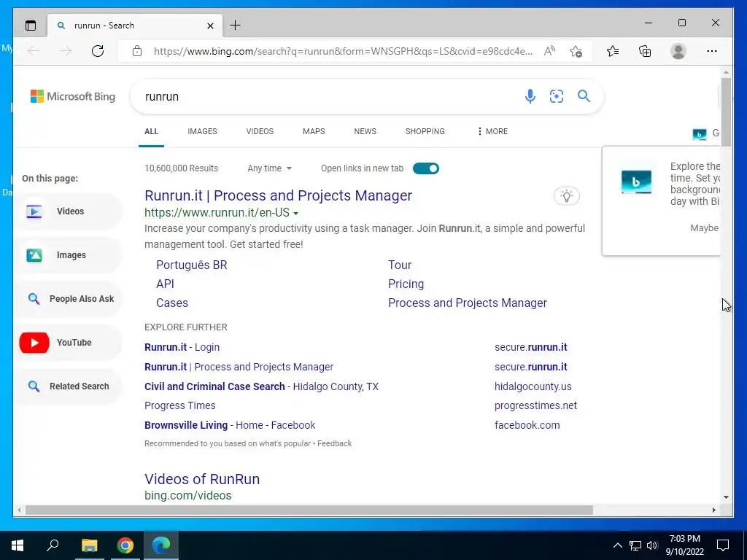Open File Explorer from taskbar
This screenshot has height=560, width=747.
[89, 545]
